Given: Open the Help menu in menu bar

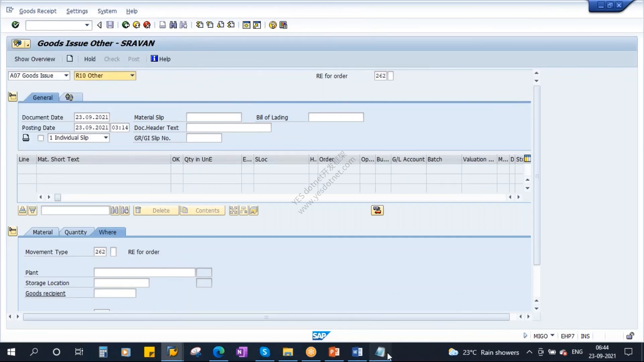Looking at the screenshot, I should [x=132, y=11].
